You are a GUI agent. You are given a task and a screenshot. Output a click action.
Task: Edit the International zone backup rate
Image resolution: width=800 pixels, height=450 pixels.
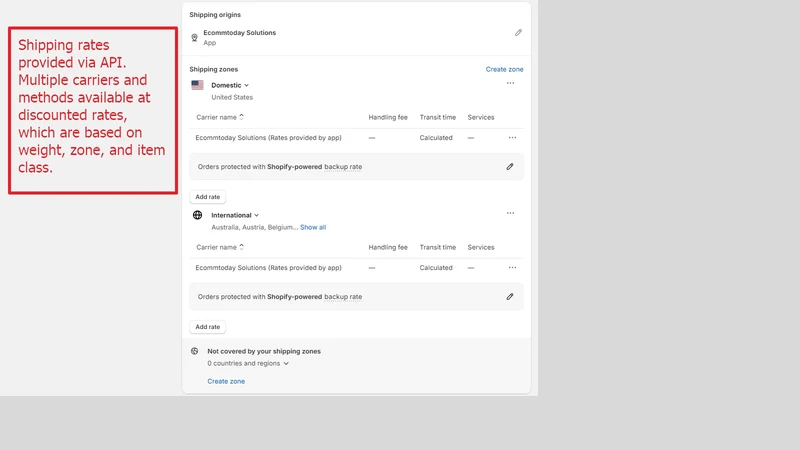pos(510,297)
